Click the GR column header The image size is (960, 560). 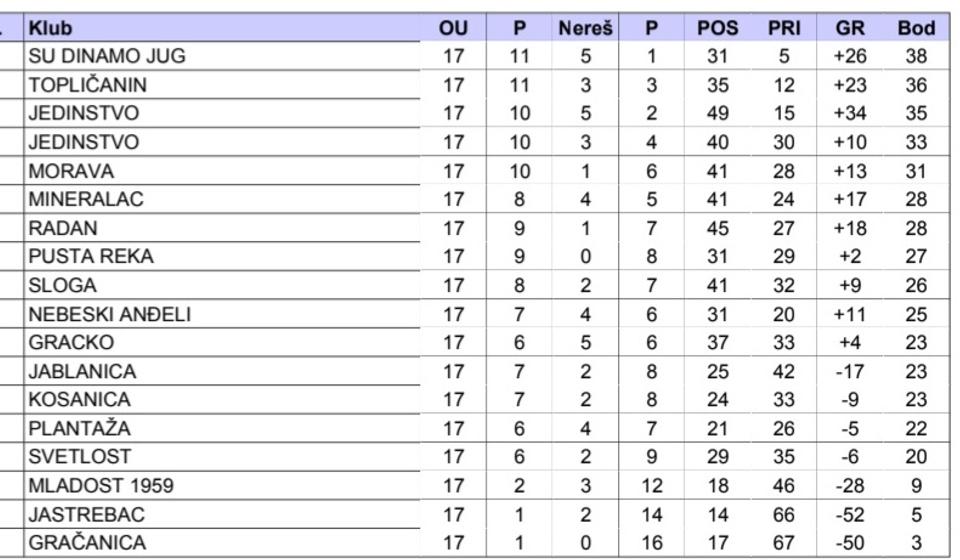click(x=850, y=28)
